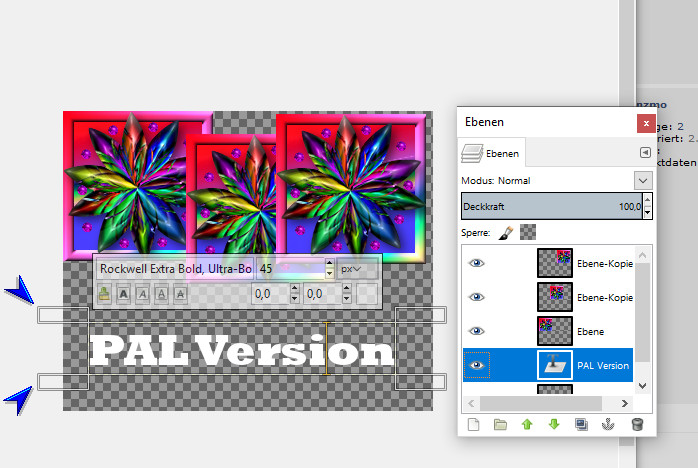Open the px unit dropdown

pyautogui.click(x=357, y=269)
